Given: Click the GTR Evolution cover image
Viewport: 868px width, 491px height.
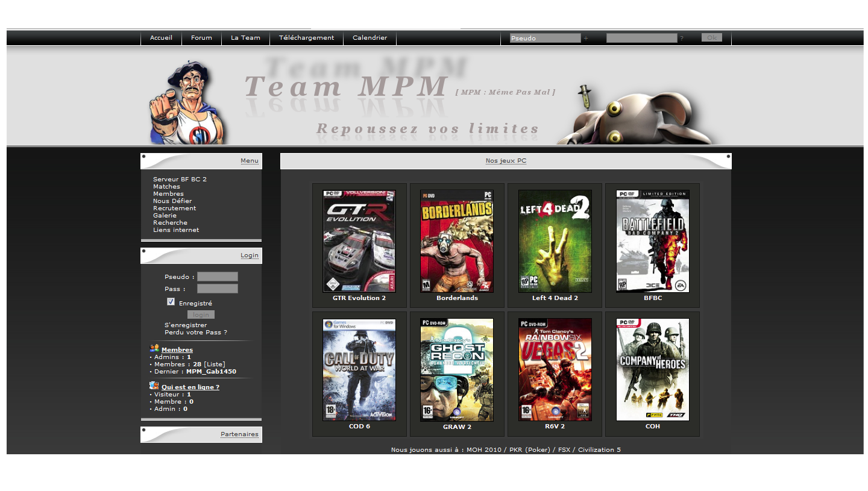Looking at the screenshot, I should [359, 241].
